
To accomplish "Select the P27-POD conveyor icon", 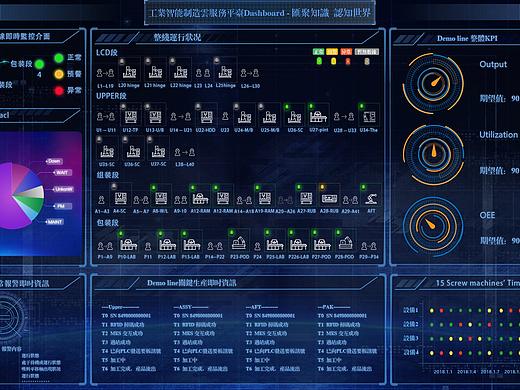I will [322, 245].
